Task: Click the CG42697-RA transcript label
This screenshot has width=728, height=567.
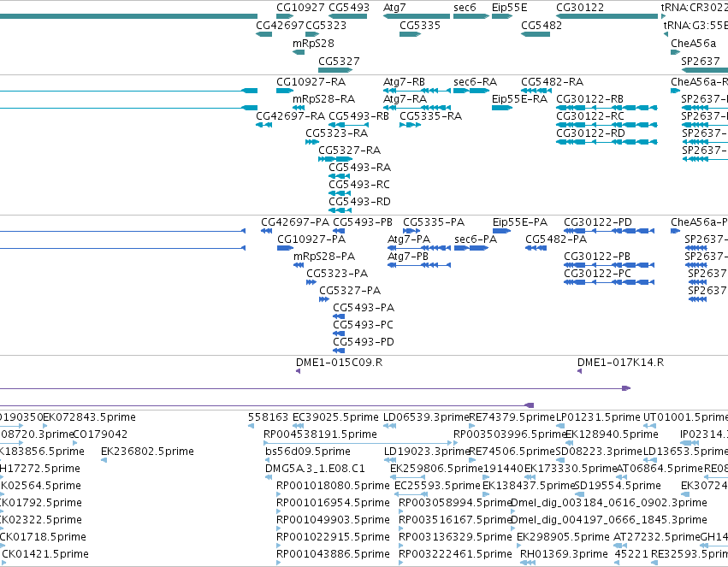Action: (291, 116)
